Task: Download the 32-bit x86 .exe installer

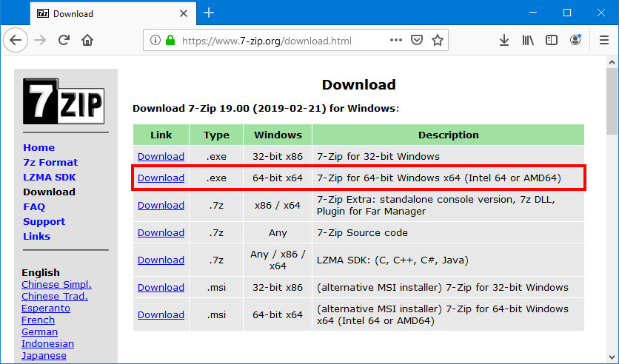Action: [161, 156]
